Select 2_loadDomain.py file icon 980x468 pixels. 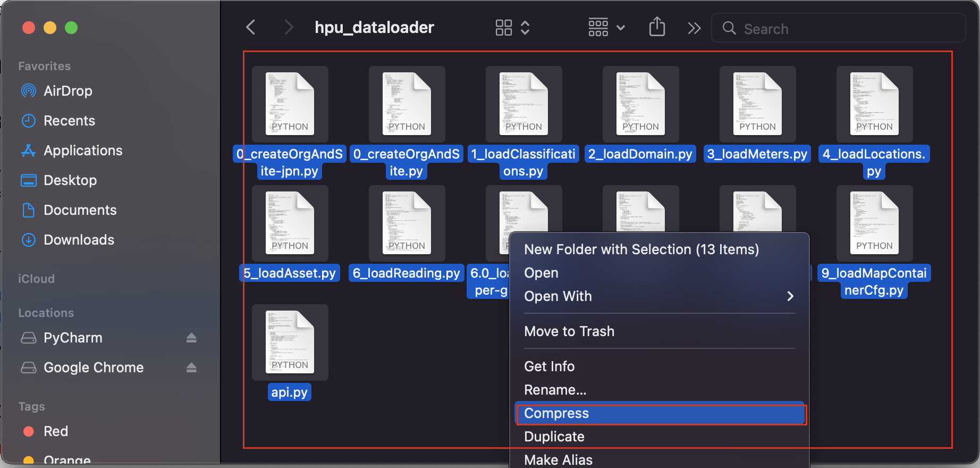click(x=641, y=104)
